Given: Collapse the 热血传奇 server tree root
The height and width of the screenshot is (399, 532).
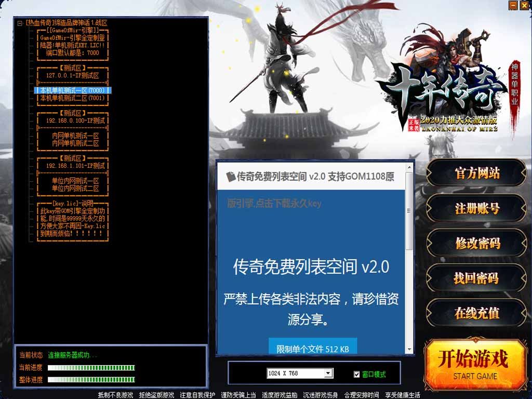Looking at the screenshot, I should click(x=20, y=23).
